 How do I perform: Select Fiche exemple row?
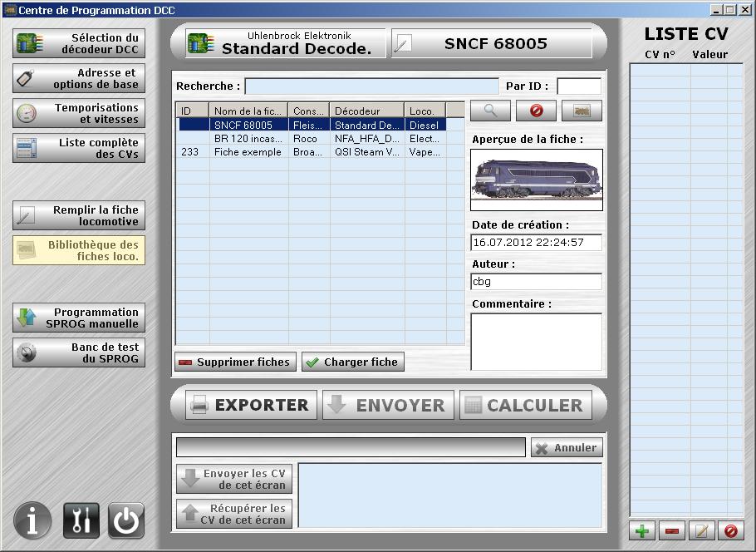point(312,152)
